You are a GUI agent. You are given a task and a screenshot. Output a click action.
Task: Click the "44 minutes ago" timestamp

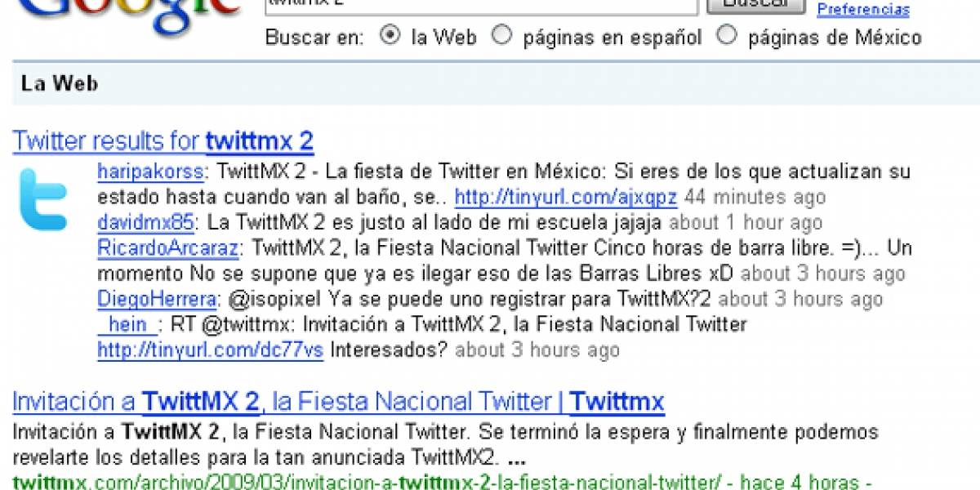coord(755,198)
